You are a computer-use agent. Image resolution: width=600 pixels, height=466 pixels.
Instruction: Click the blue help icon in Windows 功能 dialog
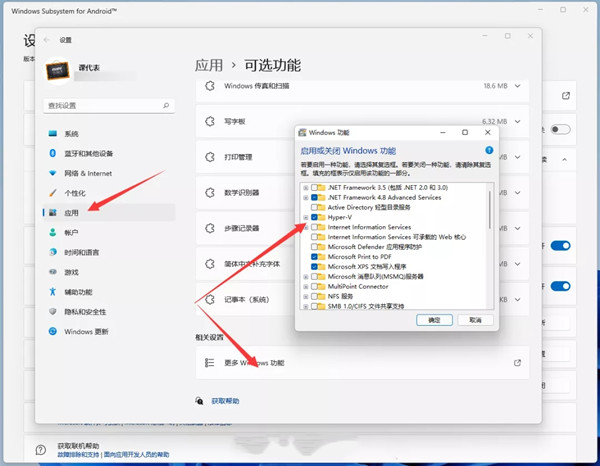(489, 150)
